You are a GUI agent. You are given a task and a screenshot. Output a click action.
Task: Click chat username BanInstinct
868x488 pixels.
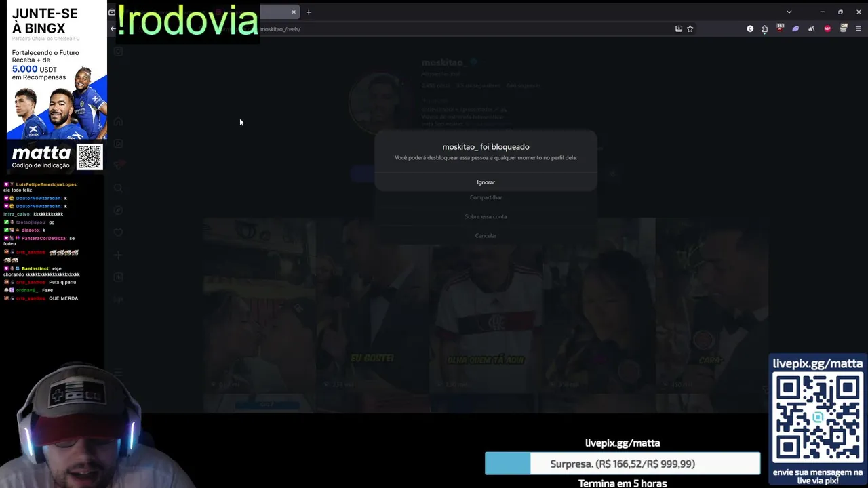(35, 268)
